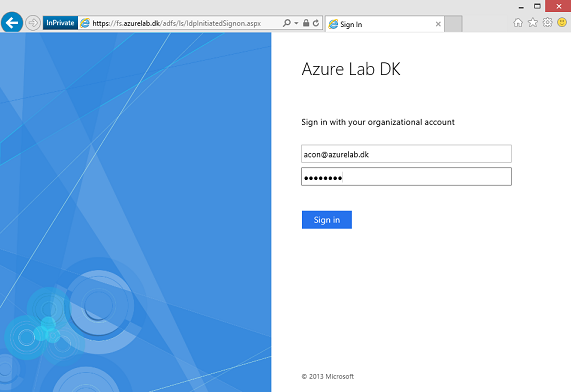
Task: Click the InPrivate indicator badge
Action: [60, 23]
